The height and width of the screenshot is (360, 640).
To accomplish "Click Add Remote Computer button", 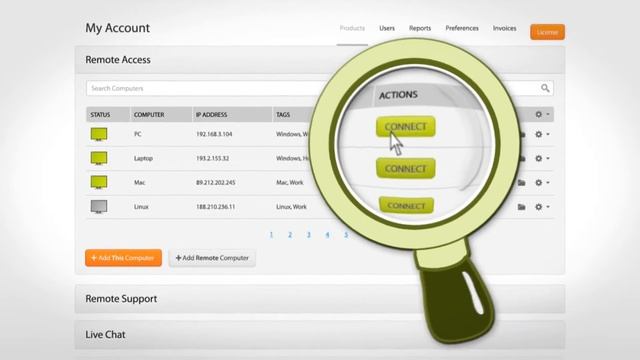I will click(x=212, y=258).
